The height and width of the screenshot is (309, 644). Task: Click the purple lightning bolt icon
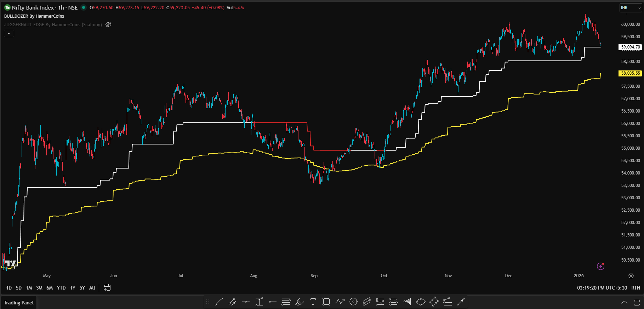click(600, 266)
